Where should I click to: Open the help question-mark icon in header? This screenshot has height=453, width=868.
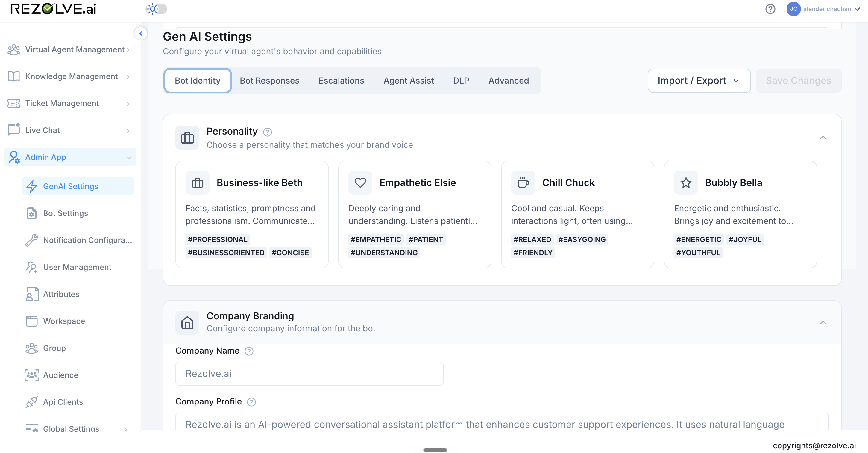(770, 9)
